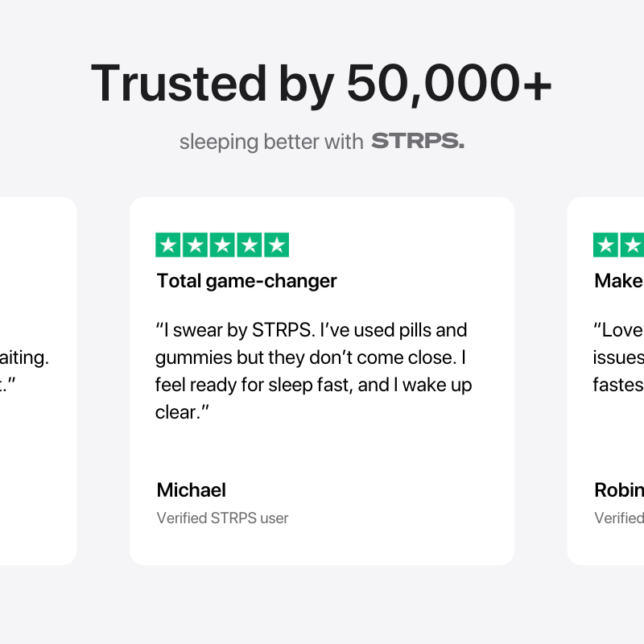The height and width of the screenshot is (644, 644).
Task: Select the third star in Michael's rating
Action: pos(222,245)
